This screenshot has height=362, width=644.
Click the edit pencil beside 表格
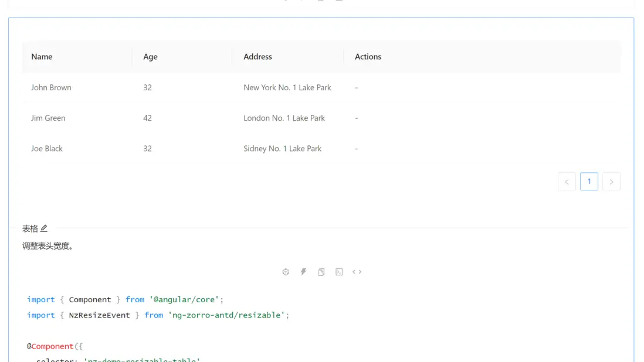point(44,228)
